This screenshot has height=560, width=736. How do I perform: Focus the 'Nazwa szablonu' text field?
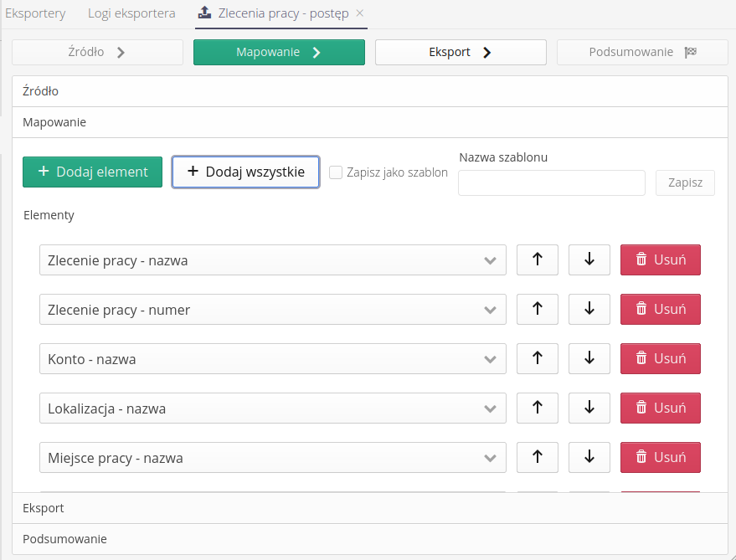point(551,182)
